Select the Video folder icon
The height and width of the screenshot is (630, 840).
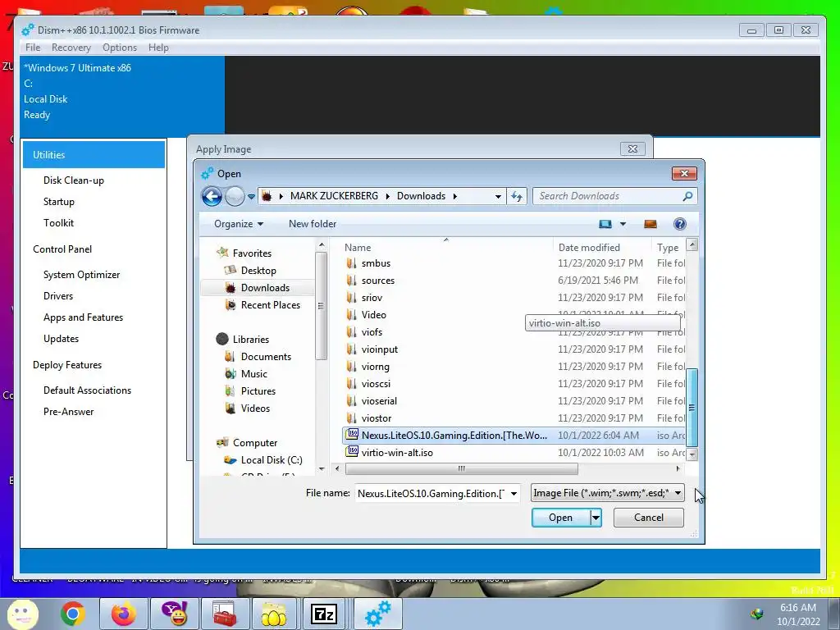click(x=351, y=314)
